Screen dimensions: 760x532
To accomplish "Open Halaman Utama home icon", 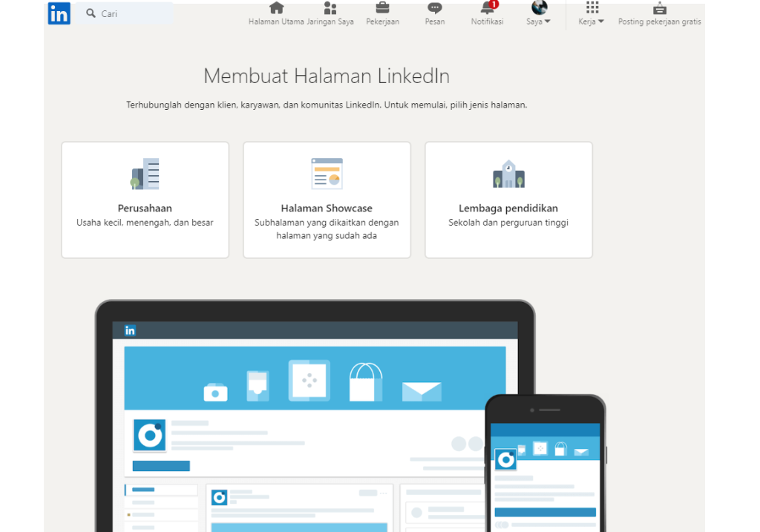I will click(276, 7).
